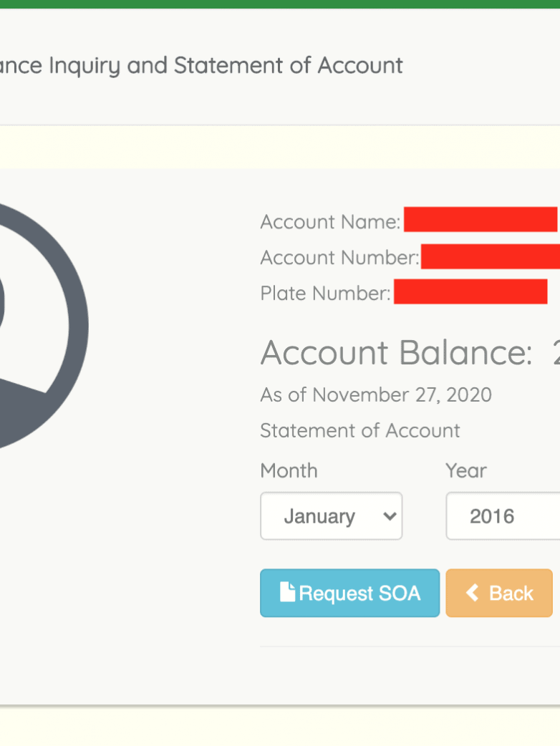Select the Account Balance heading text

tap(396, 352)
